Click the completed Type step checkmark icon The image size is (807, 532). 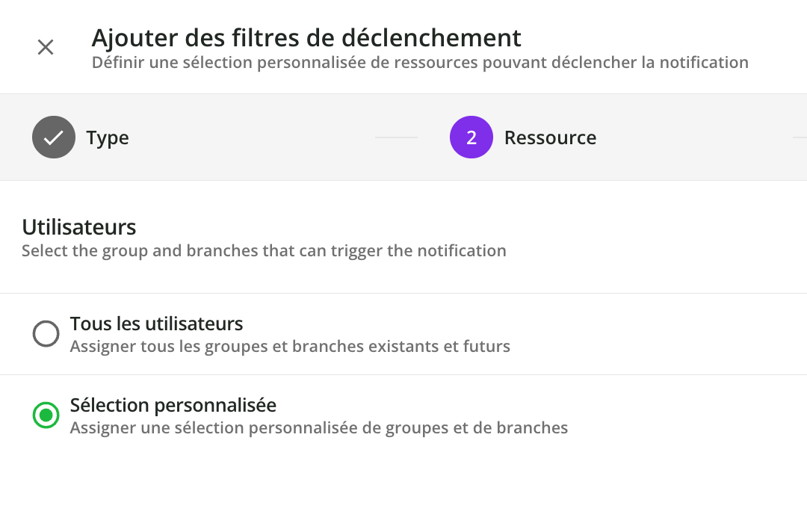coord(54,137)
